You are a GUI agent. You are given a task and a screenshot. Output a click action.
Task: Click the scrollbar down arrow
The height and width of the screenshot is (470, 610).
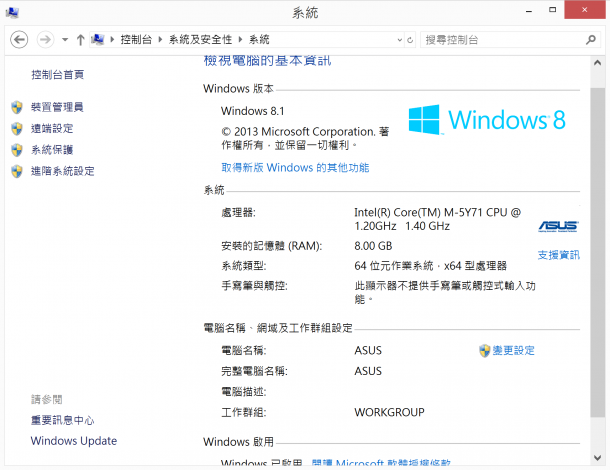pos(598,458)
